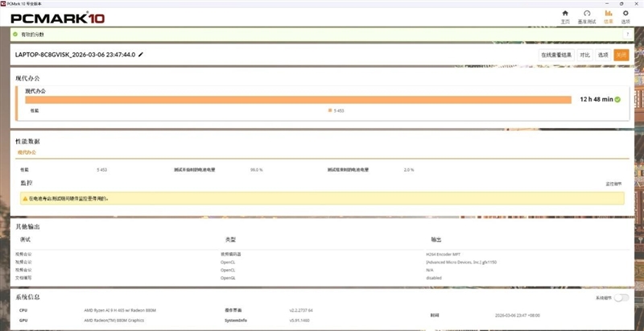This screenshot has height=331, width=644.
Task: Click the 类型 column header
Action: (x=230, y=239)
